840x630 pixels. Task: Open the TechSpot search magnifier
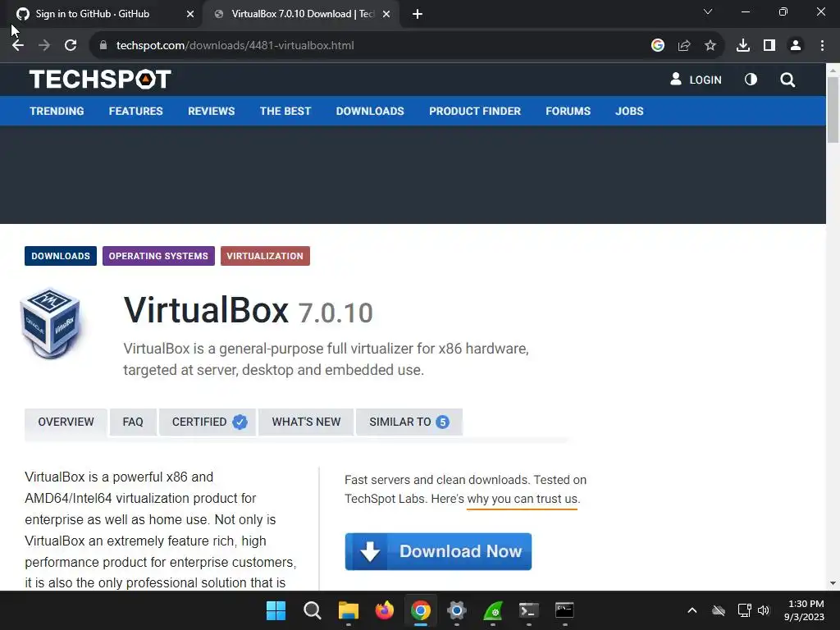787,80
